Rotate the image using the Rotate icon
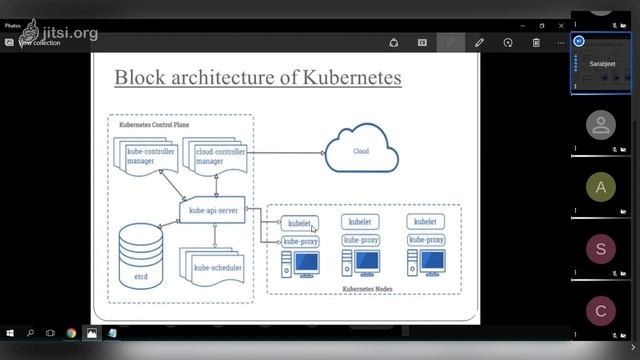 pos(508,42)
